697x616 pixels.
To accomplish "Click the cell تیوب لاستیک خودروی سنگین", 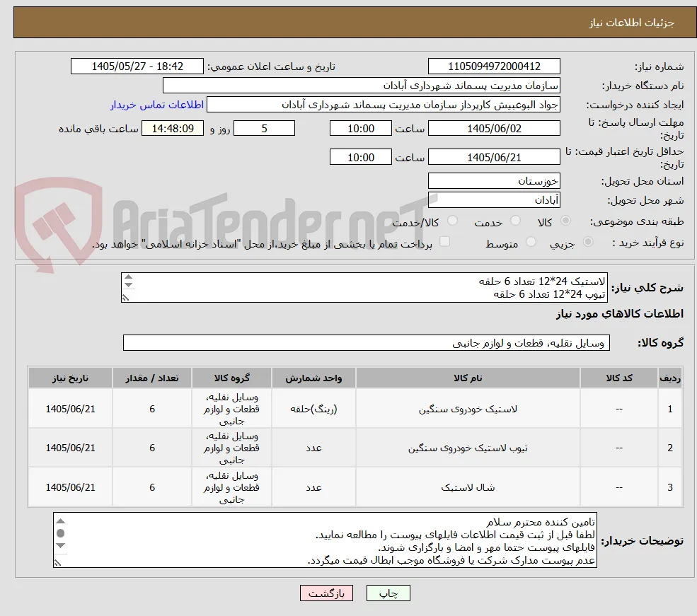I will click(468, 448).
